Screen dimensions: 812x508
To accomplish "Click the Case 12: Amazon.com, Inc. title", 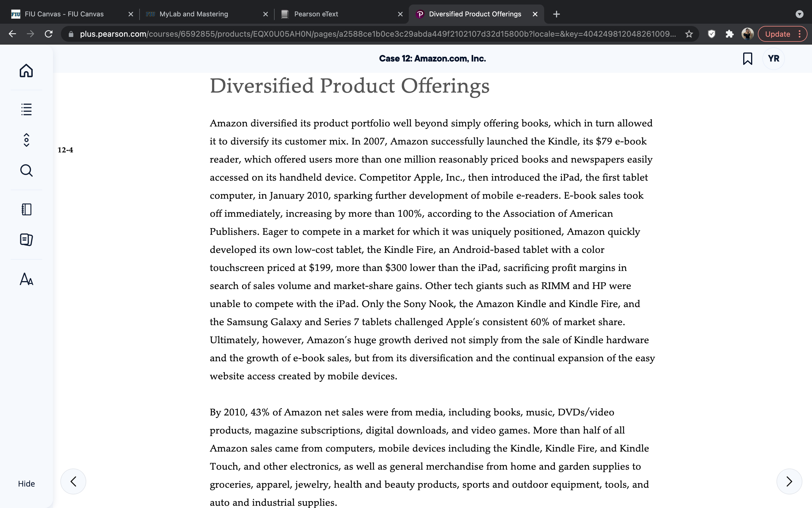I will coord(432,58).
